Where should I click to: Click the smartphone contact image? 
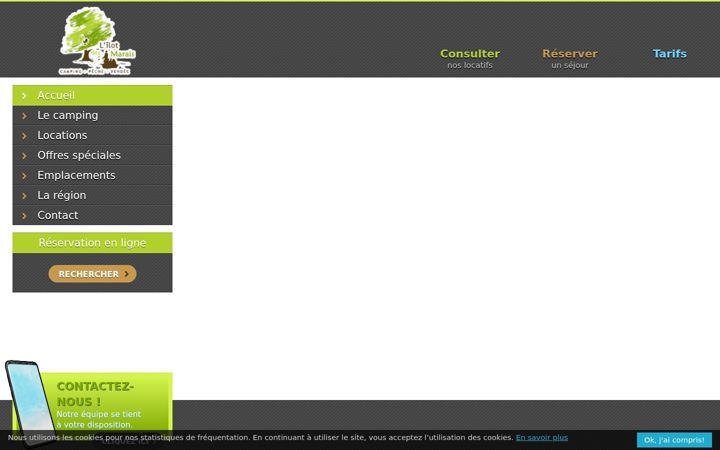pos(30,402)
